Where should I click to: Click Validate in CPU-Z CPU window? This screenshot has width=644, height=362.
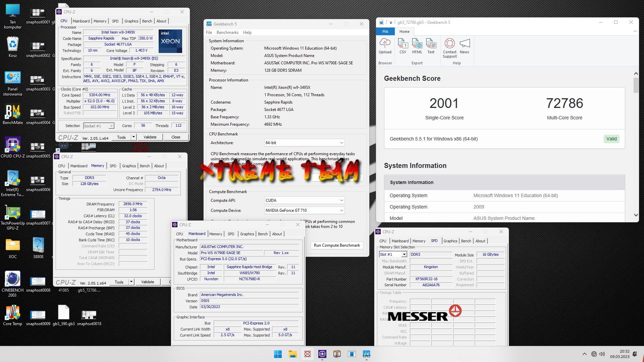[x=150, y=137]
